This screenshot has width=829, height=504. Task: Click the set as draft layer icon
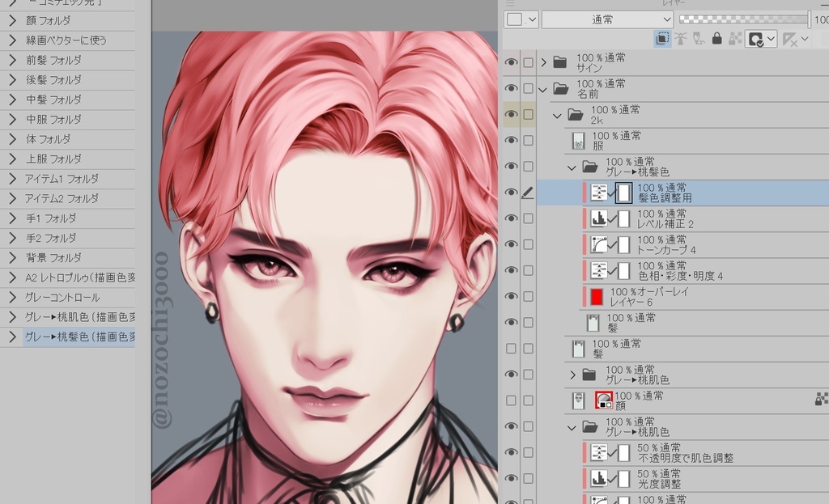pyautogui.click(x=699, y=39)
